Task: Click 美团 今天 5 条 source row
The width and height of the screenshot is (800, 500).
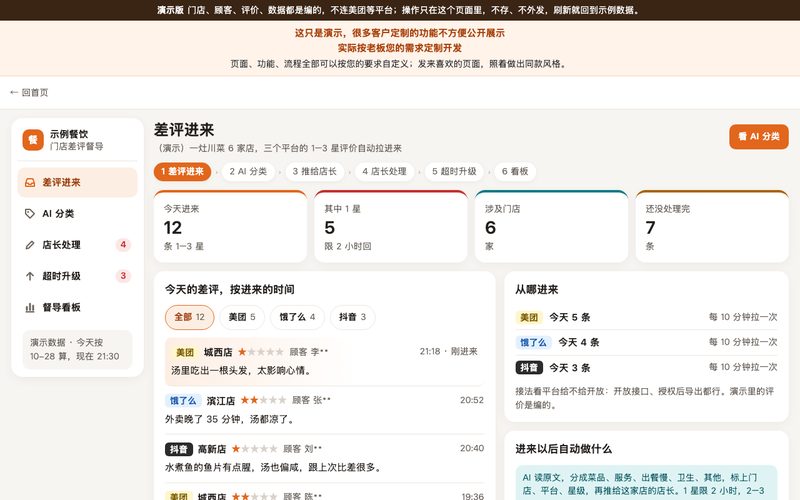Action: click(646, 317)
